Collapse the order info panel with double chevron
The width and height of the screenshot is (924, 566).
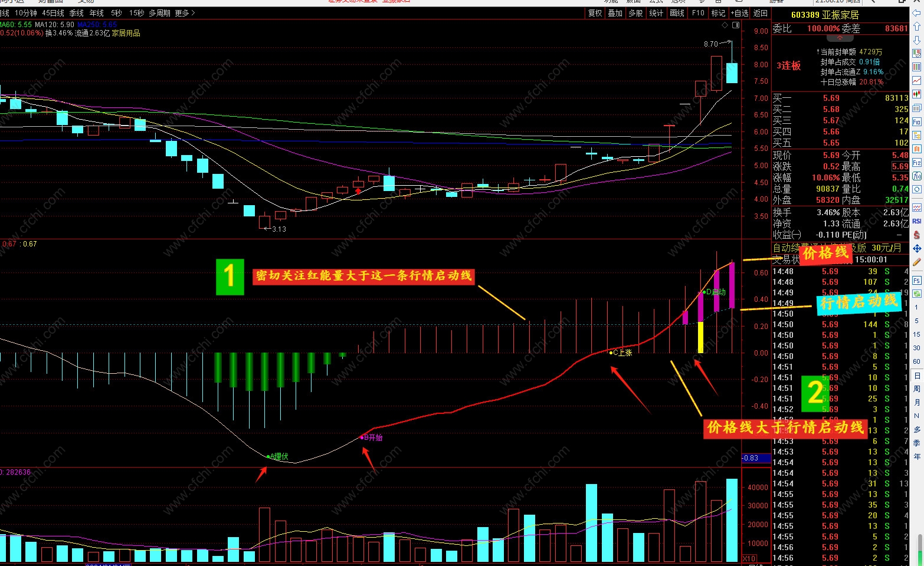pyautogui.click(x=840, y=38)
